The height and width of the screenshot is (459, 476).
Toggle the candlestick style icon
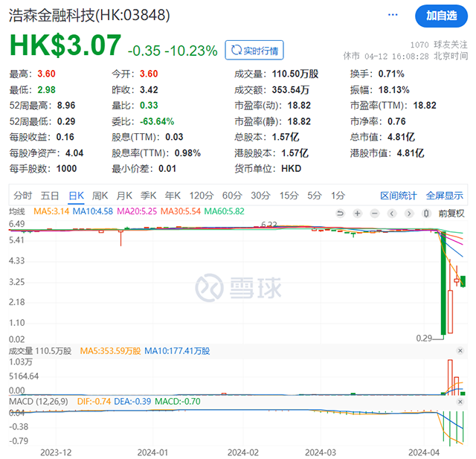coord(426,214)
